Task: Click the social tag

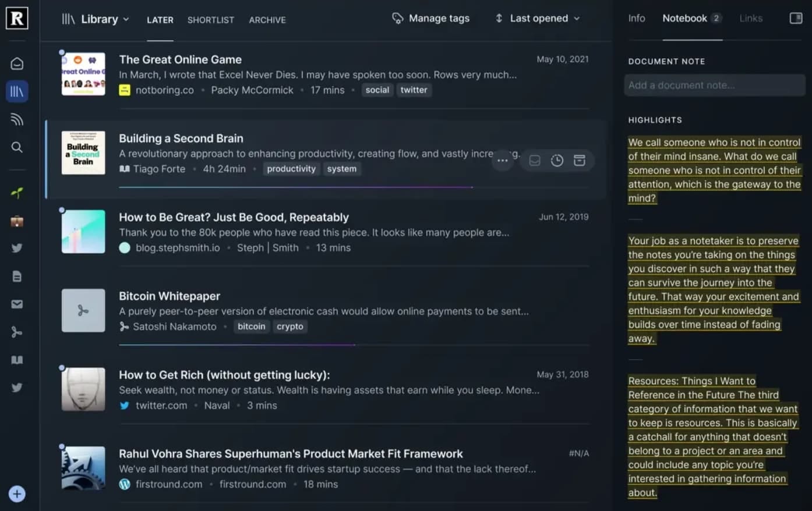Action: tap(377, 90)
